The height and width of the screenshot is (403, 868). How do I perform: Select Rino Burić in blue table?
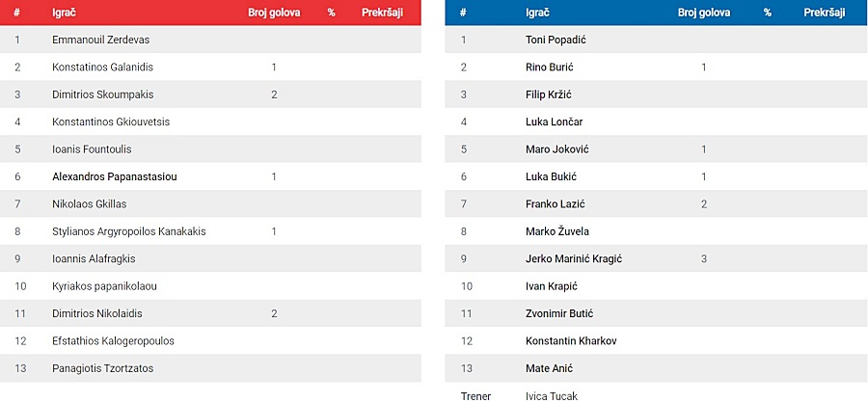point(550,67)
